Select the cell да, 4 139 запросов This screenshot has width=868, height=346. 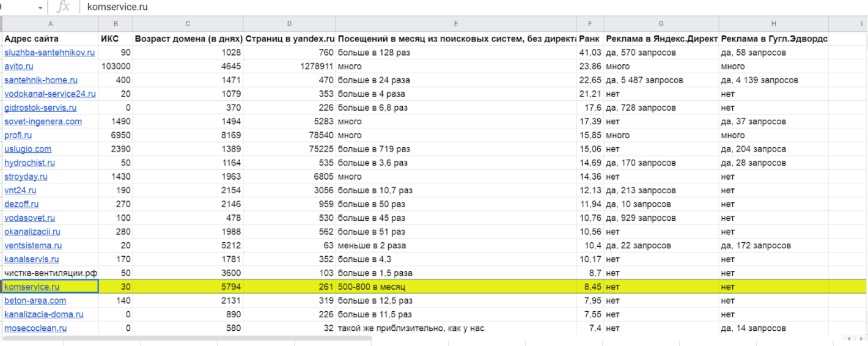coord(773,80)
